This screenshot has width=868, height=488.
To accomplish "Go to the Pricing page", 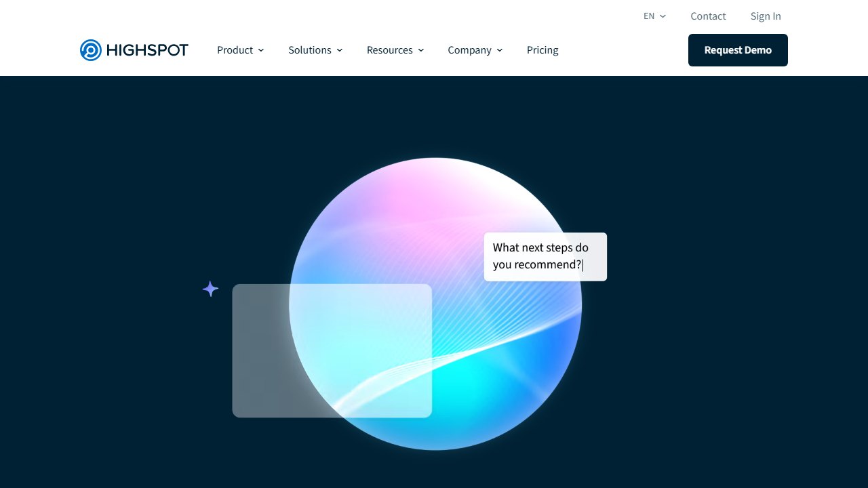I will pyautogui.click(x=542, y=50).
